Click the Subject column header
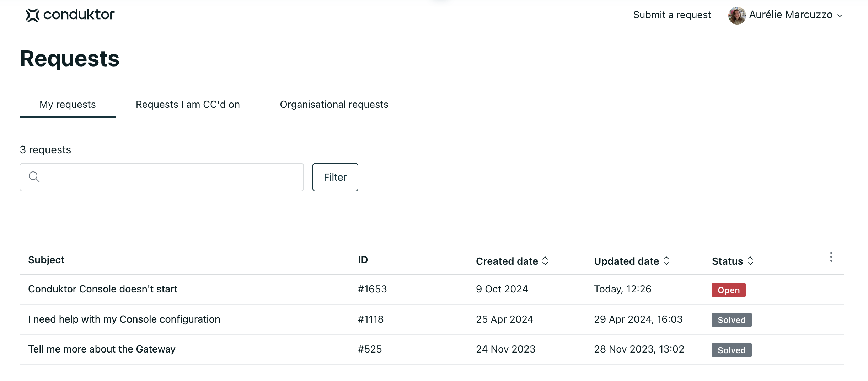Image resolution: width=868 pixels, height=381 pixels. [x=46, y=260]
